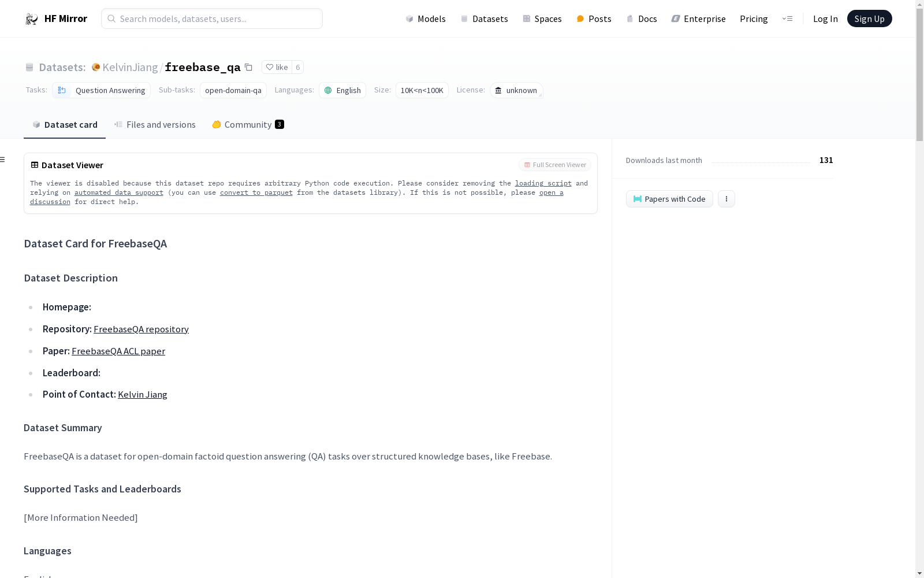Open the three-dot more options button

(x=726, y=199)
